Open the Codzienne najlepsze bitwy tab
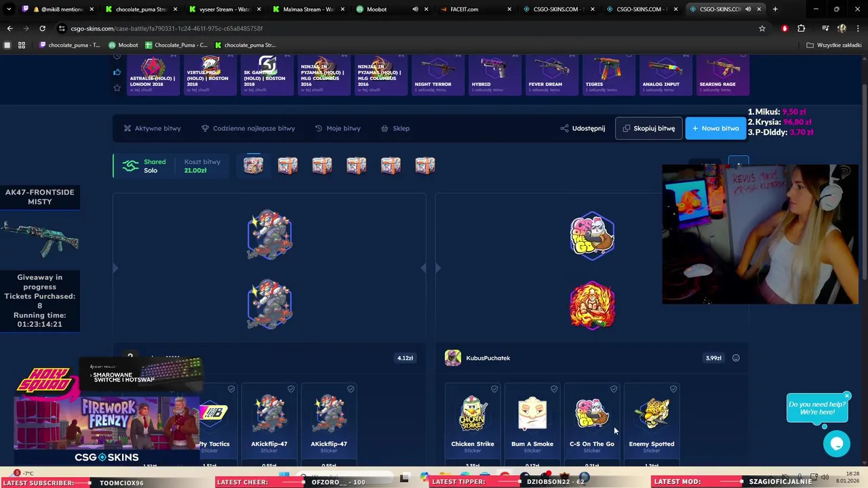 [248, 128]
